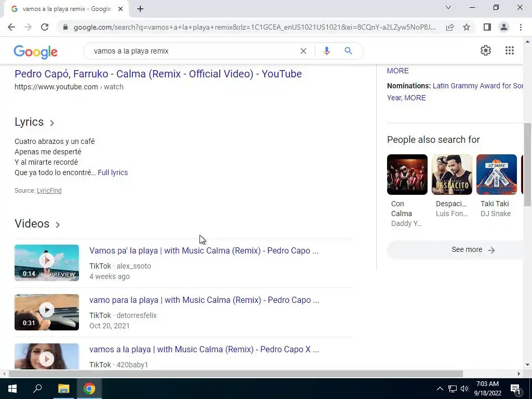Open the Despacito album thumbnail
Viewport: 532px width, 399px height.
click(x=451, y=175)
